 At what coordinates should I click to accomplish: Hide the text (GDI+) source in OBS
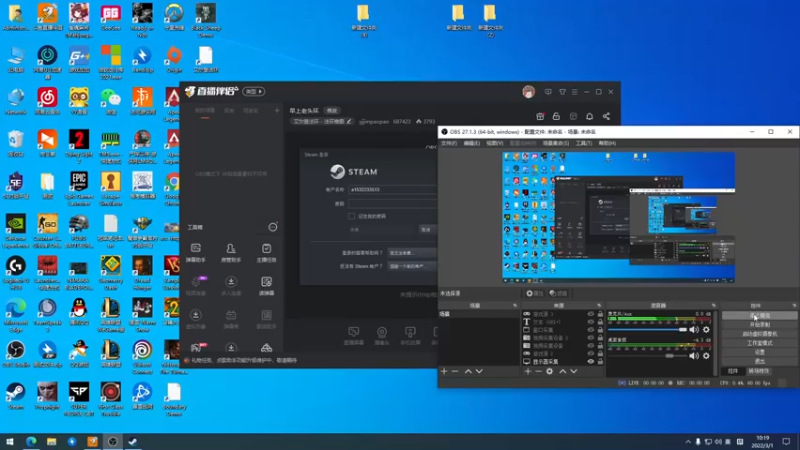[591, 322]
